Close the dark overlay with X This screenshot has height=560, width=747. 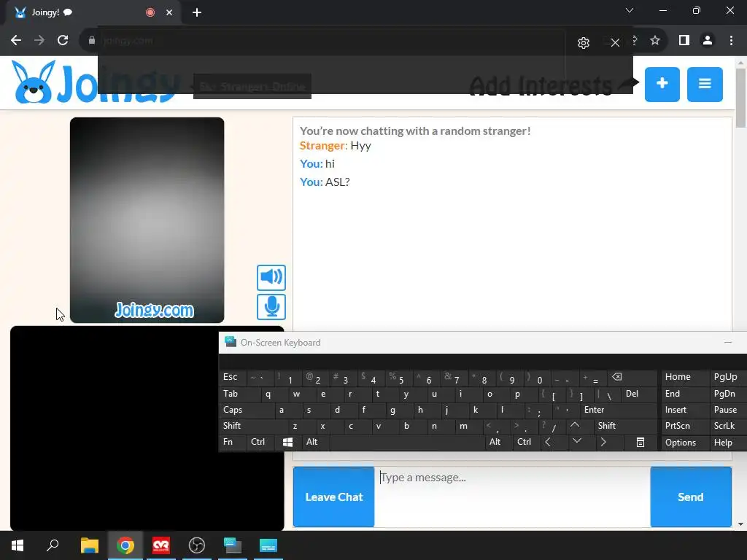point(615,43)
